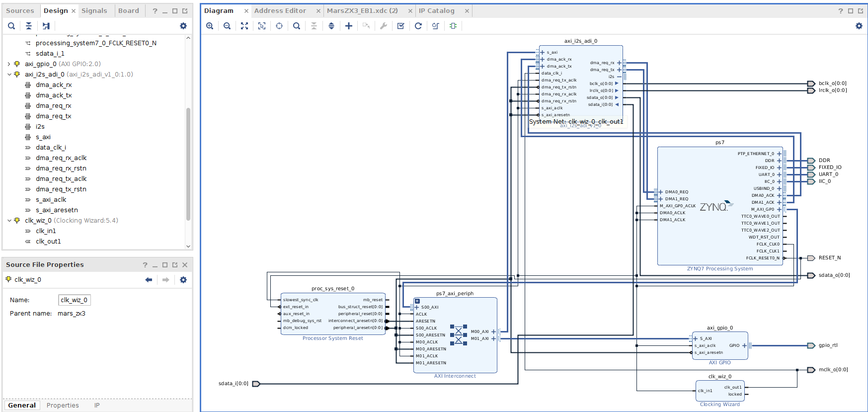Expand the ps7_axi_periph block hierarchy
The width and height of the screenshot is (868, 412).
pos(417,301)
